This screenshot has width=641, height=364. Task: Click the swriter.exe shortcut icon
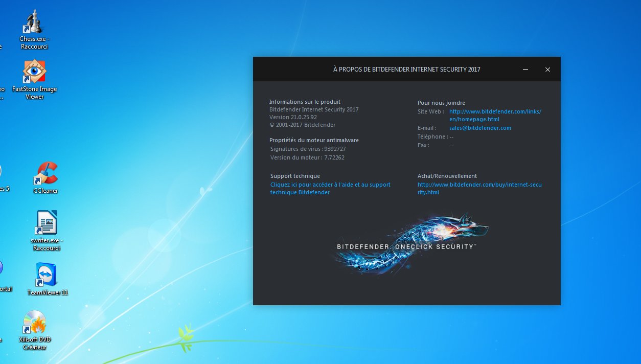pyautogui.click(x=45, y=223)
